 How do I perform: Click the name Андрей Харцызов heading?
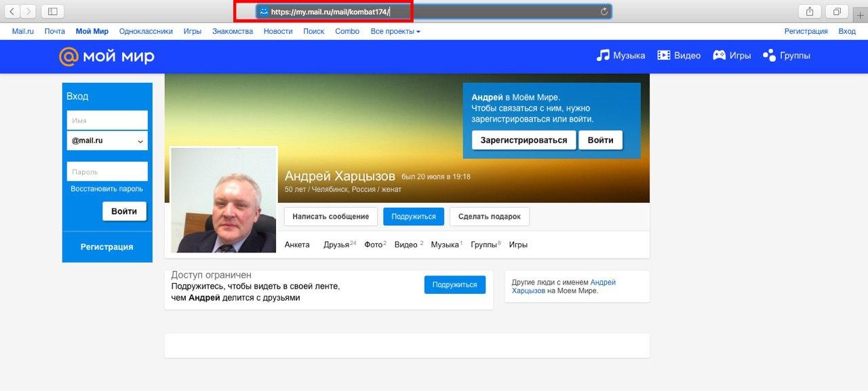[340, 176]
